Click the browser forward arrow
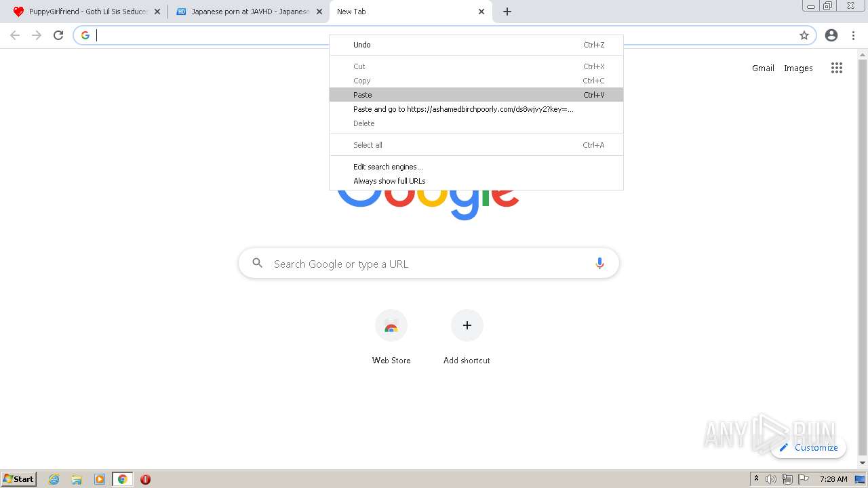 (37, 35)
